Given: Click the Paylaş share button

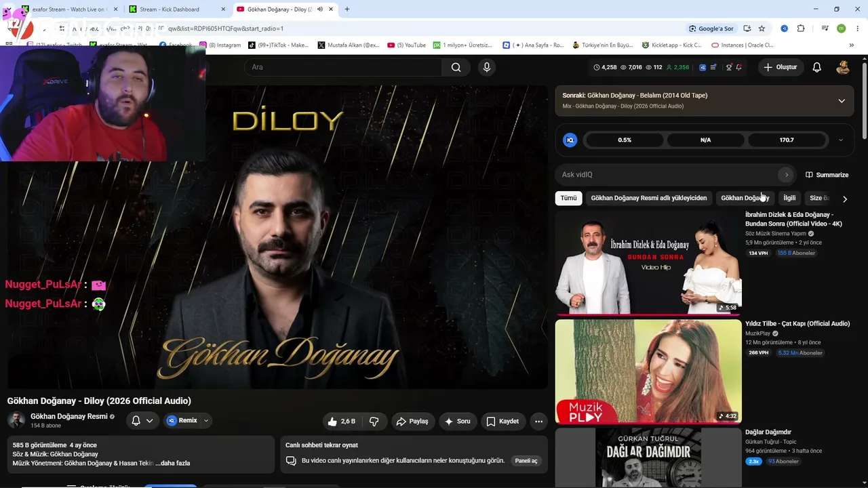Looking at the screenshot, I should (x=412, y=421).
